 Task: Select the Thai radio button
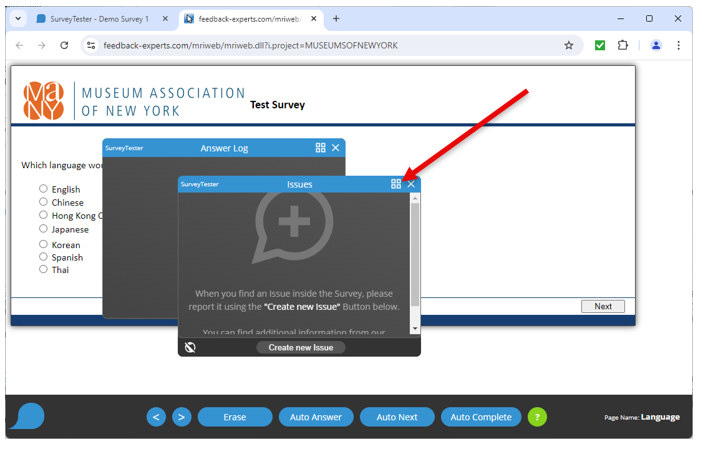coord(43,269)
